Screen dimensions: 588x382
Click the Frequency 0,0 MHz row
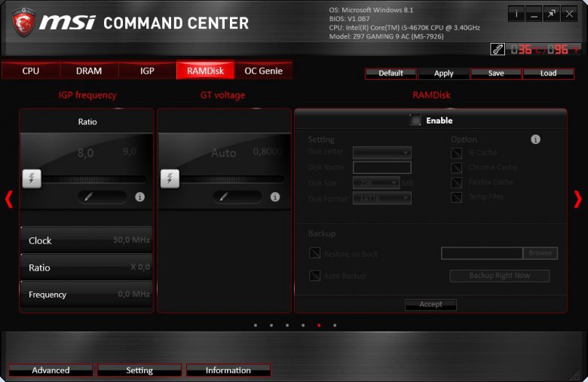[x=87, y=295]
